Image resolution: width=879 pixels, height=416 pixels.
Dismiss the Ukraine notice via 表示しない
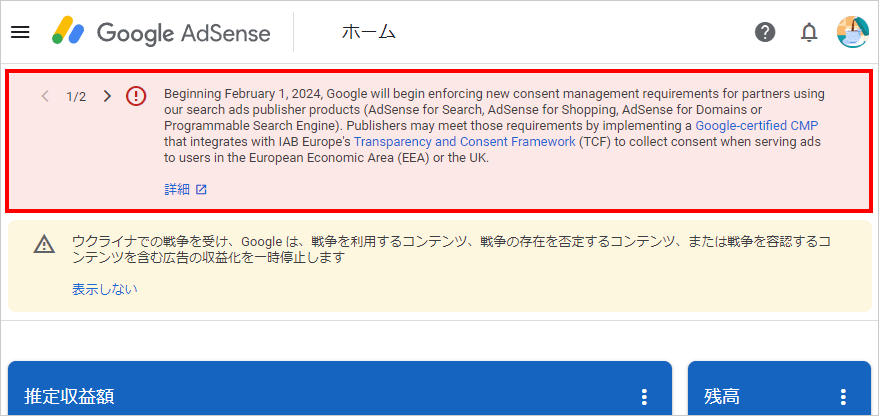pyautogui.click(x=105, y=289)
